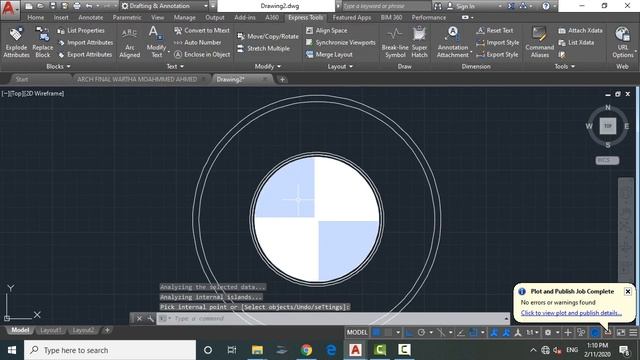The width and height of the screenshot is (640, 360).
Task: Open the Output ribbon tab
Action: pyautogui.click(x=215, y=18)
